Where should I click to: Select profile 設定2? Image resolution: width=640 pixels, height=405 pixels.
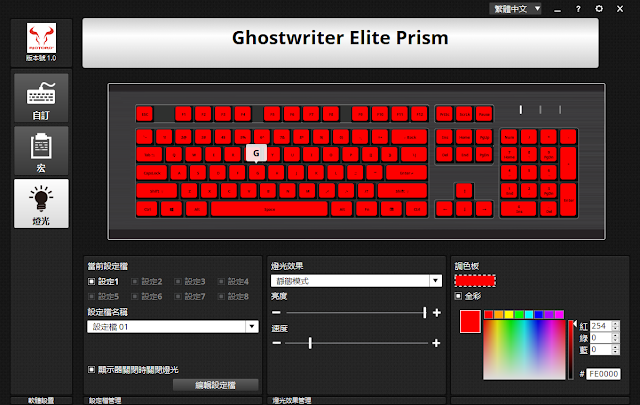(147, 281)
